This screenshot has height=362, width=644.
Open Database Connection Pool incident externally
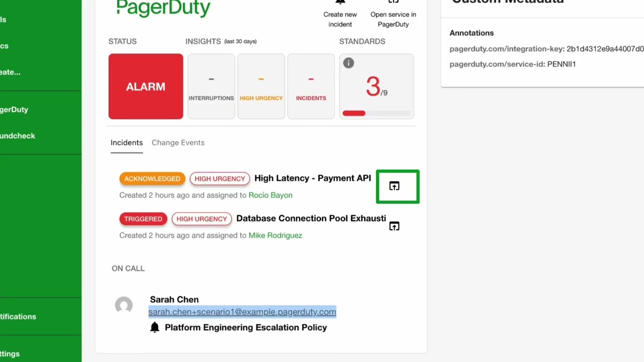[x=394, y=227]
